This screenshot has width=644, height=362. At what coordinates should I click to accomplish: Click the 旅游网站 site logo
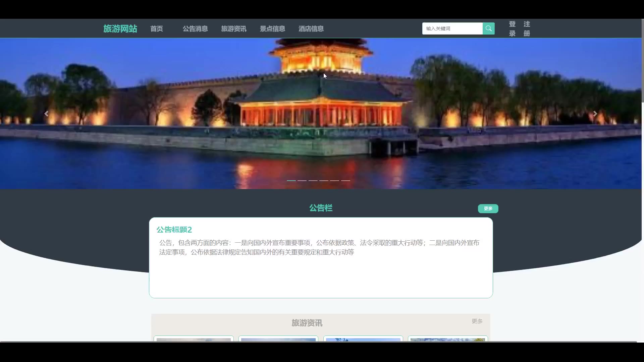(x=120, y=28)
